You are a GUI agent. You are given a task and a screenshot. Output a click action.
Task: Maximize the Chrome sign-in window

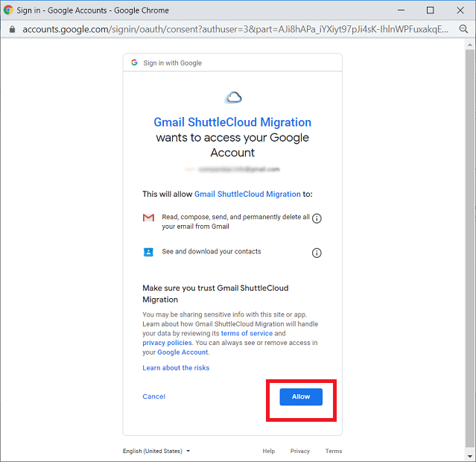coord(430,10)
